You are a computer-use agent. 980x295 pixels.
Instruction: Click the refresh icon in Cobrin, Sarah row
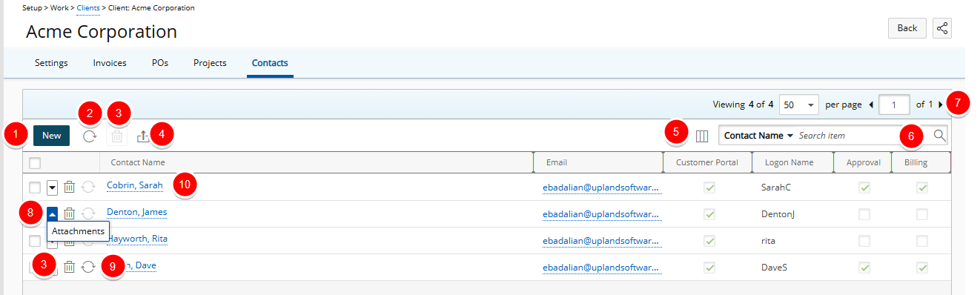click(x=88, y=187)
